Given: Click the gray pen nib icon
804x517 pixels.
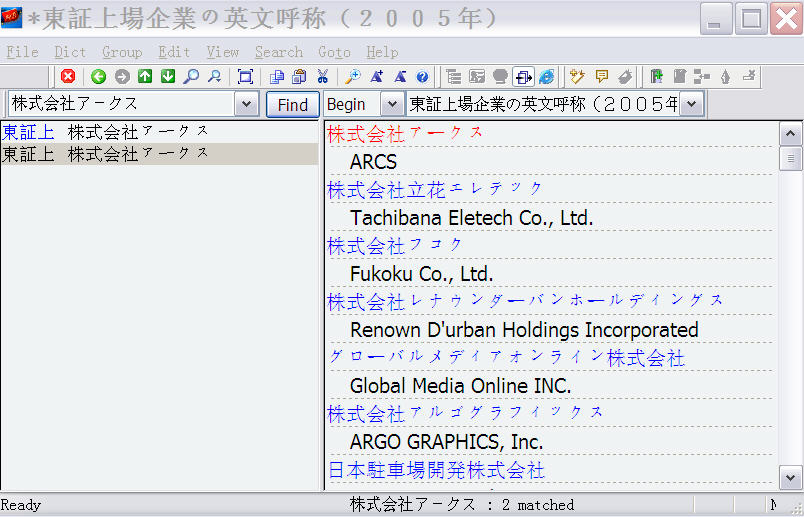Looking at the screenshot, I should coord(725,77).
